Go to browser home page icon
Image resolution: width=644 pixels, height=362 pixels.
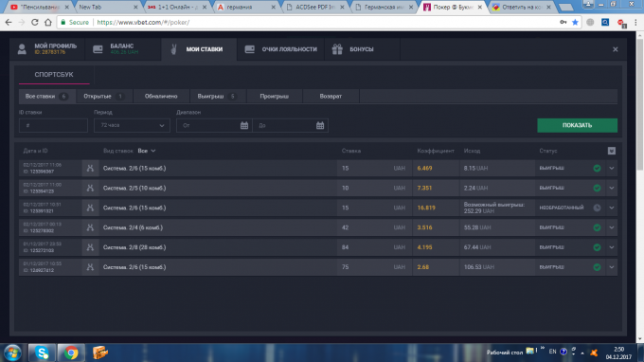click(48, 22)
